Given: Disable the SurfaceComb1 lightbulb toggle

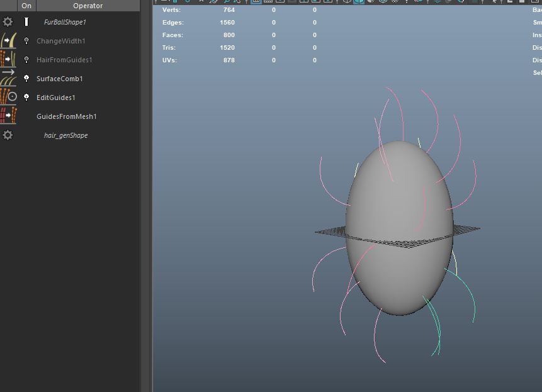Looking at the screenshot, I should point(26,79).
